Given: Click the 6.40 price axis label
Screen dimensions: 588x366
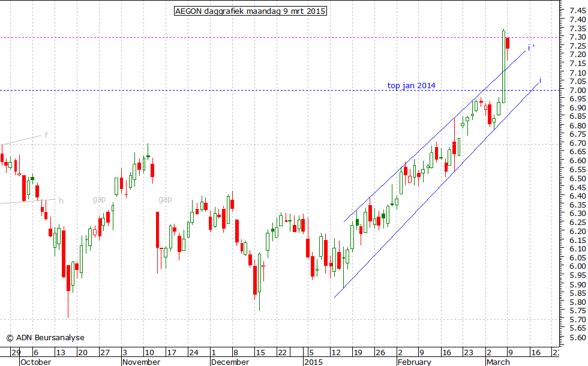Looking at the screenshot, I should point(577,196).
